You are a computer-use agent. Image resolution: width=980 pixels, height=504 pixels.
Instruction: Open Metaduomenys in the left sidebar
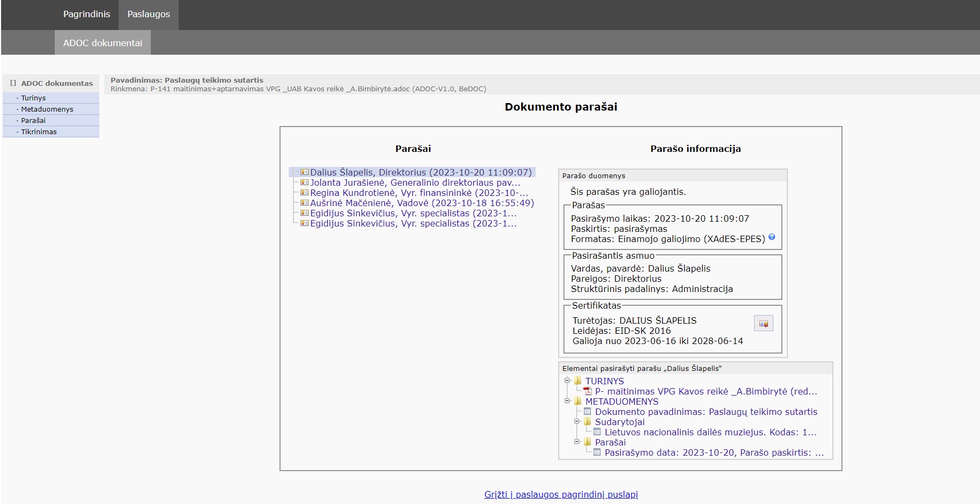[47, 109]
